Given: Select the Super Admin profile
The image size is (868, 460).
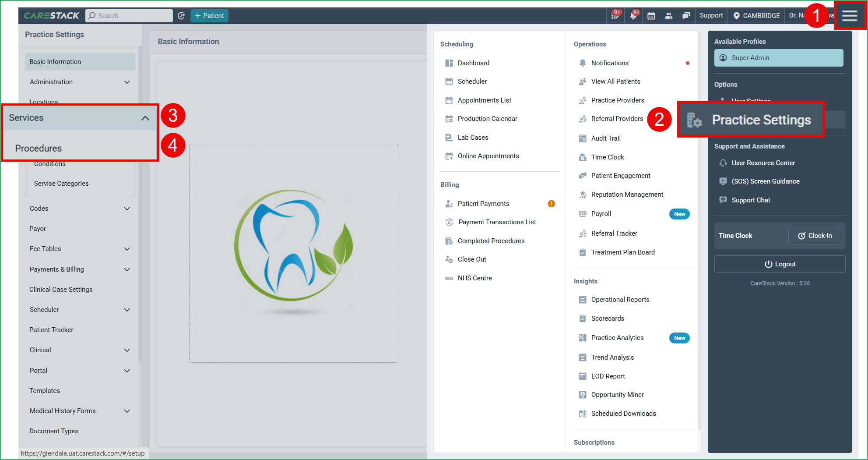Looking at the screenshot, I should (778, 58).
